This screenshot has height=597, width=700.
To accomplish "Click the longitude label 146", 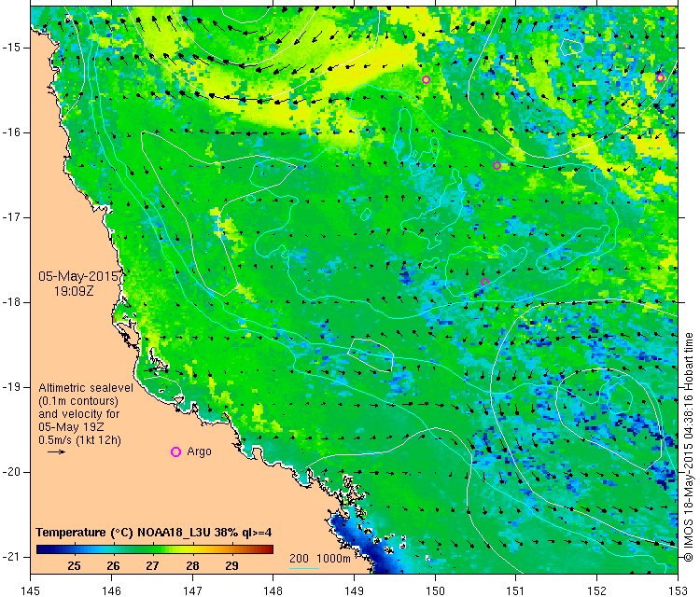I will [x=111, y=590].
